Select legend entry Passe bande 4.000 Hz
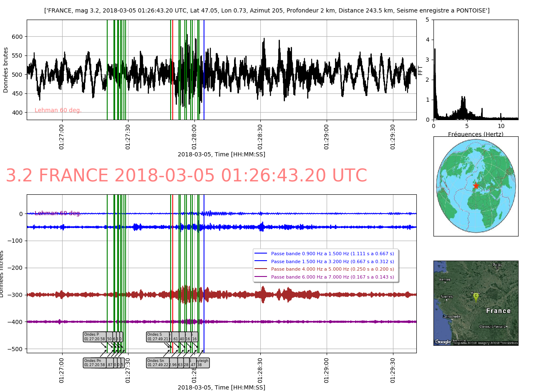The height and width of the screenshot is (392, 534). click(x=332, y=269)
